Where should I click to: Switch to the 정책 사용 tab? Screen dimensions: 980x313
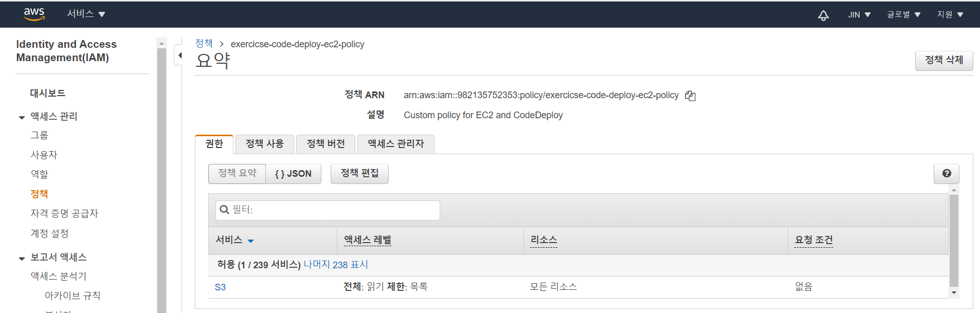coord(264,144)
